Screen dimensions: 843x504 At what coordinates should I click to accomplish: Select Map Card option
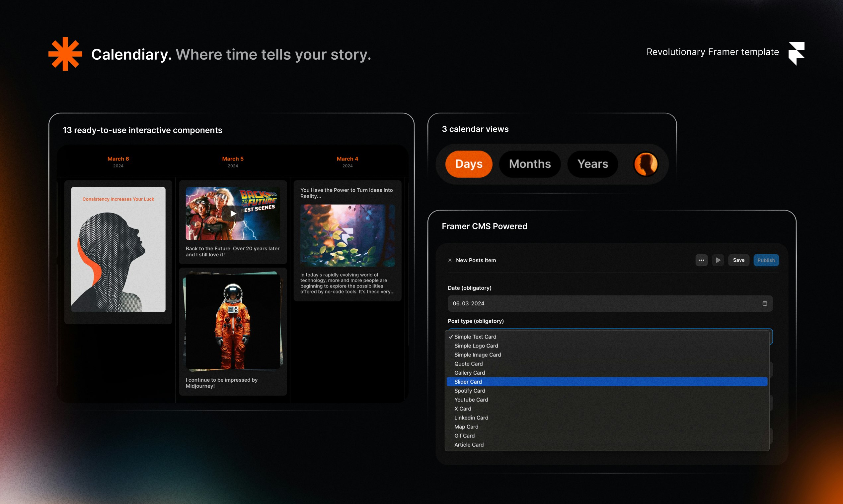(607, 426)
